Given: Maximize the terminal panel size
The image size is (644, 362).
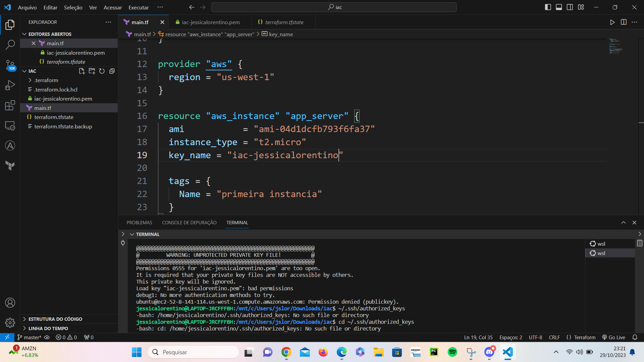Looking at the screenshot, I should tap(624, 223).
